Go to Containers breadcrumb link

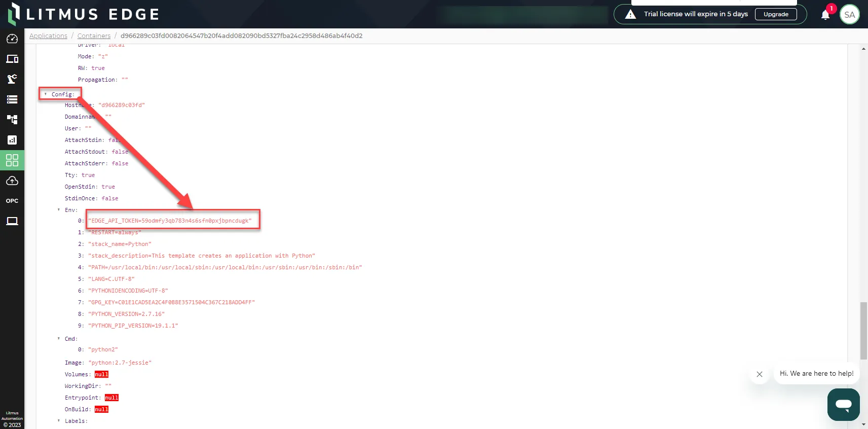(x=94, y=36)
